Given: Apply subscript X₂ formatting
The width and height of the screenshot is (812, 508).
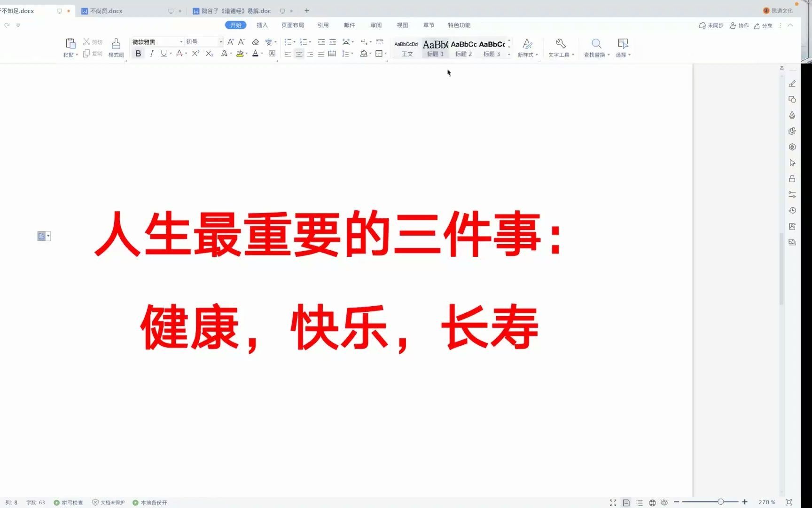Looking at the screenshot, I should coord(210,54).
